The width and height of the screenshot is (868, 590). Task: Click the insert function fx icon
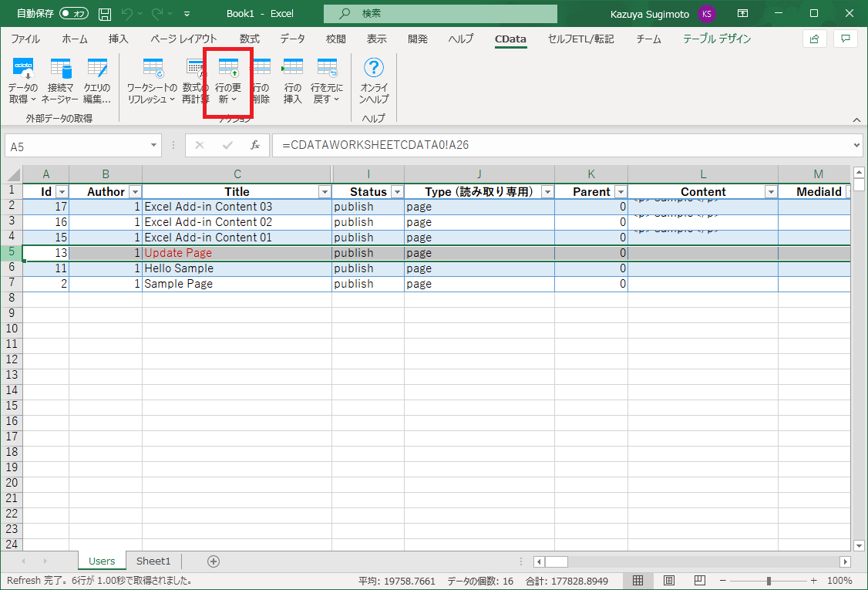[255, 145]
